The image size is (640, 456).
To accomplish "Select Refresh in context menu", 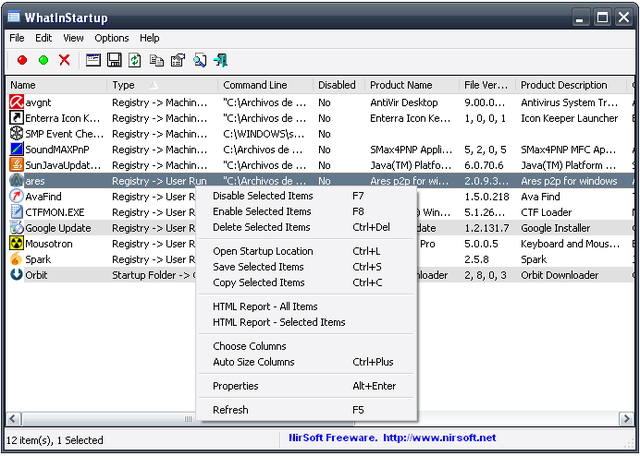I will point(307,410).
